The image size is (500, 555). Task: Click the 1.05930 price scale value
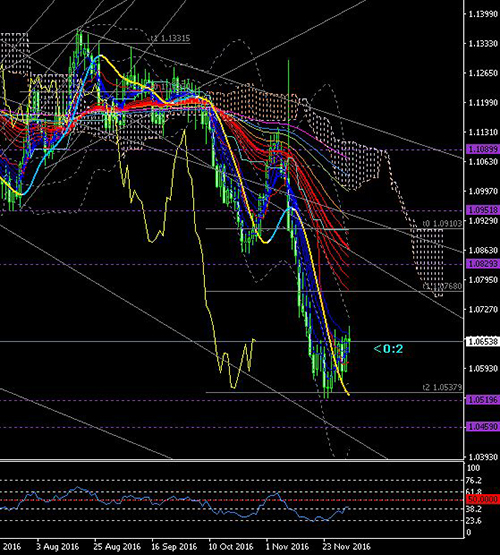483,368
